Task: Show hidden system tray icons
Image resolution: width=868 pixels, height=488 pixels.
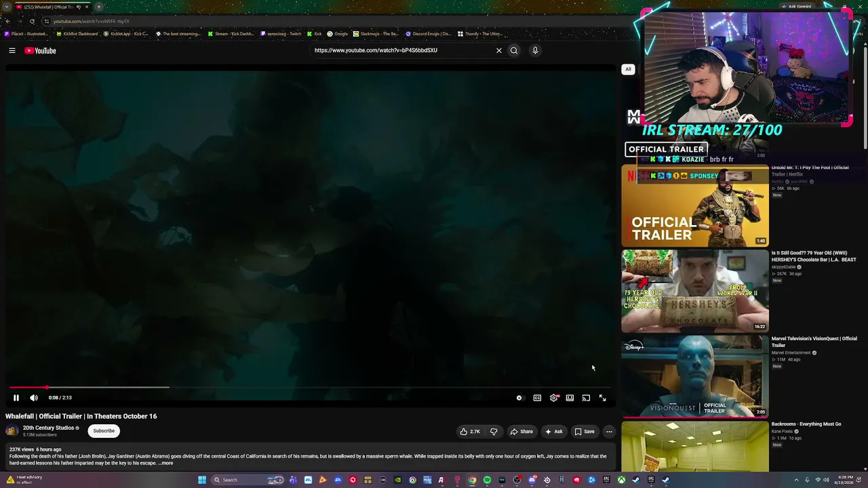Action: (x=796, y=480)
